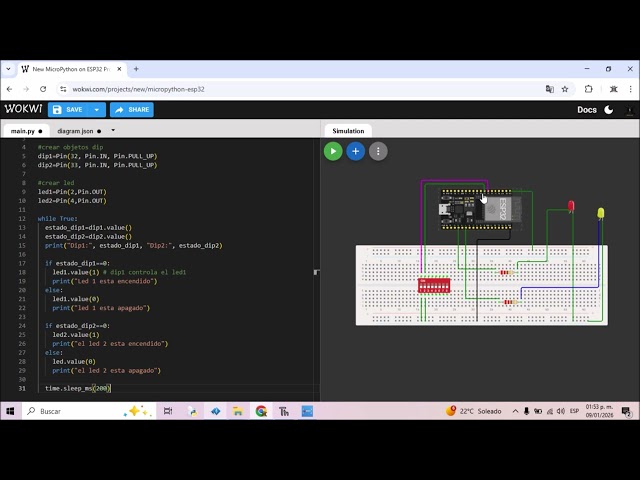This screenshot has height=480, width=640.
Task: Show hidden system tray icons chevron
Action: coord(515,411)
